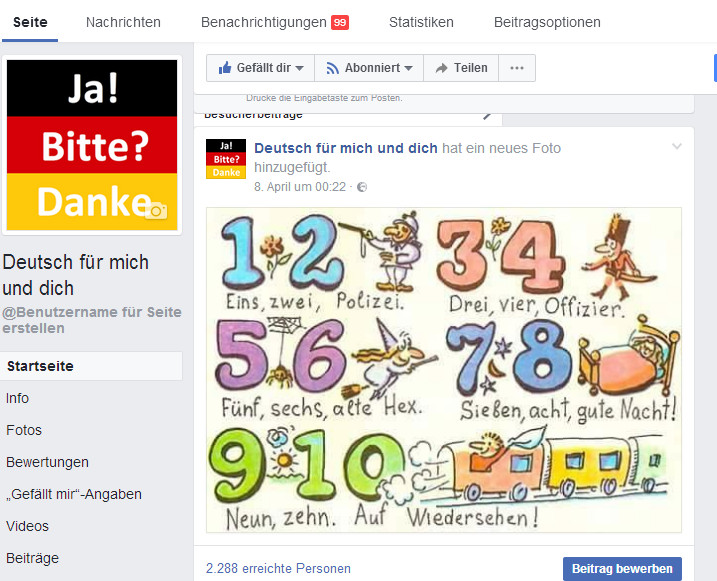Image resolution: width=717 pixels, height=581 pixels.
Task: Click the thumbs-up icon on Gefällt dir
Action: (225, 68)
